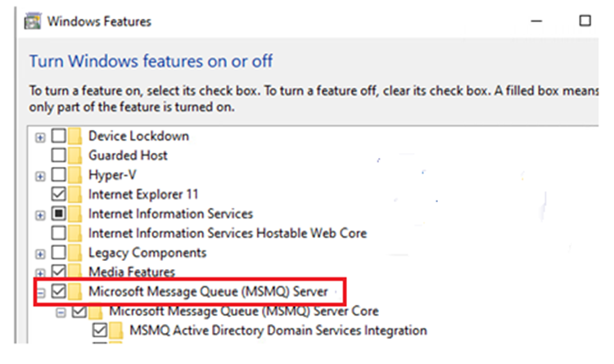Check the Guarded Host checkbox
This screenshot has height=364, width=614.
click(59, 155)
